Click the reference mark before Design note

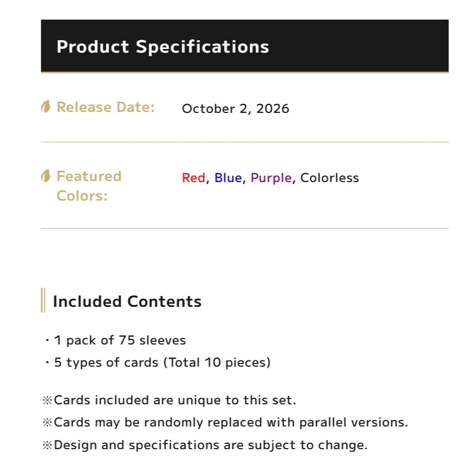point(47,446)
